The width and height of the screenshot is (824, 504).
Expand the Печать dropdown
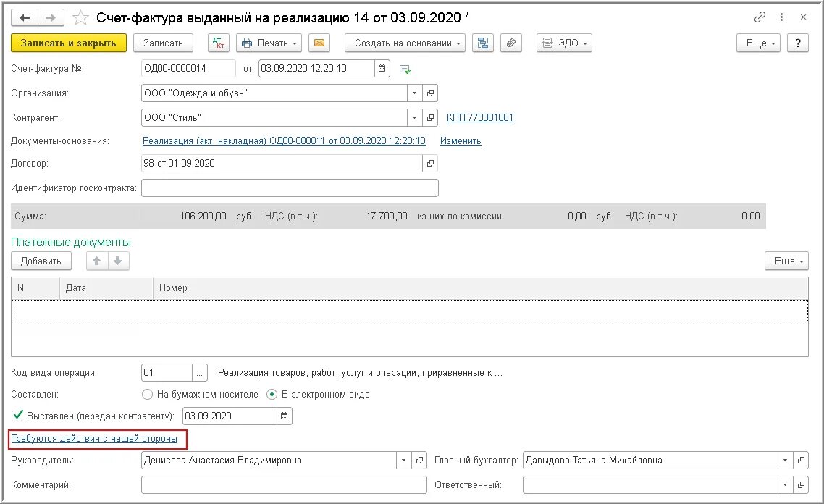pos(269,43)
